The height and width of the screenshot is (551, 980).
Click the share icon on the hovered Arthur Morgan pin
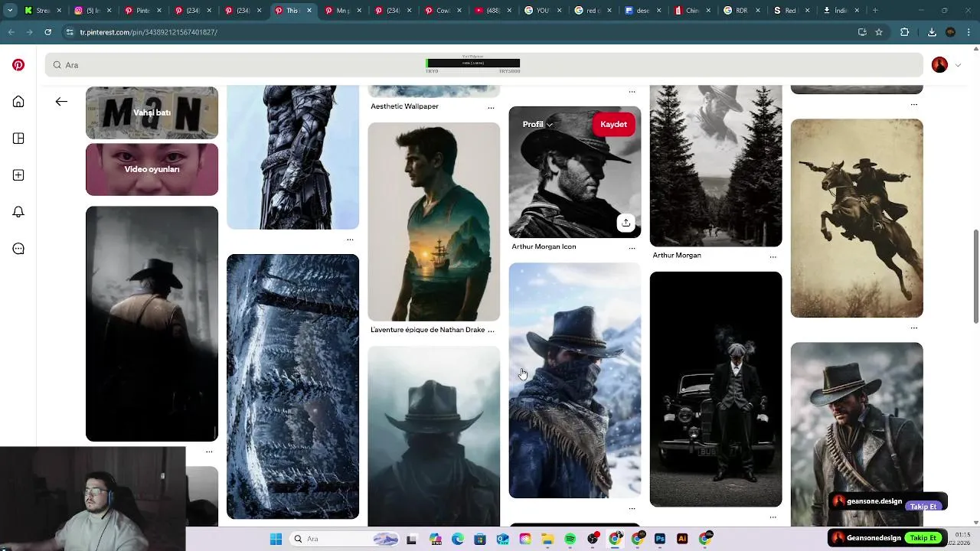(626, 223)
